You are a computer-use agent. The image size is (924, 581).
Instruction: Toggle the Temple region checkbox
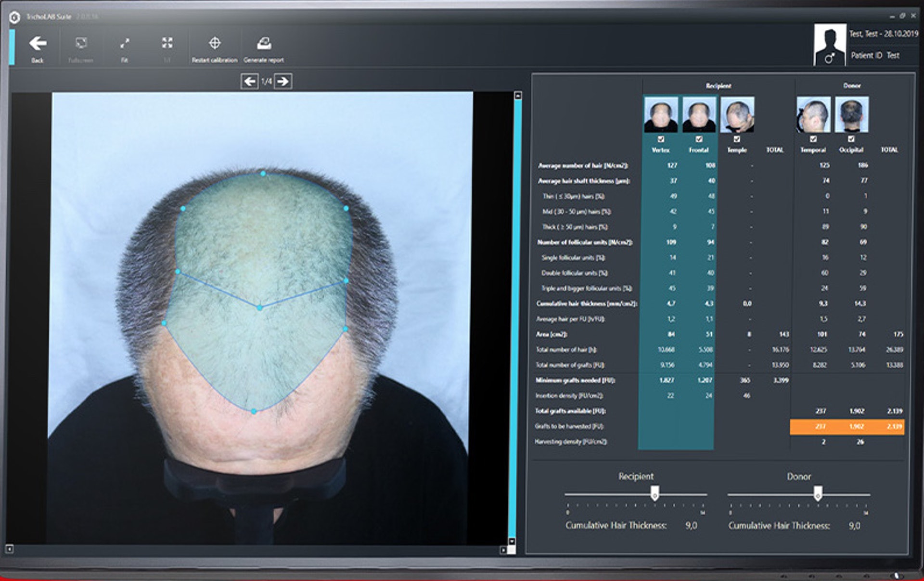pyautogui.click(x=737, y=139)
